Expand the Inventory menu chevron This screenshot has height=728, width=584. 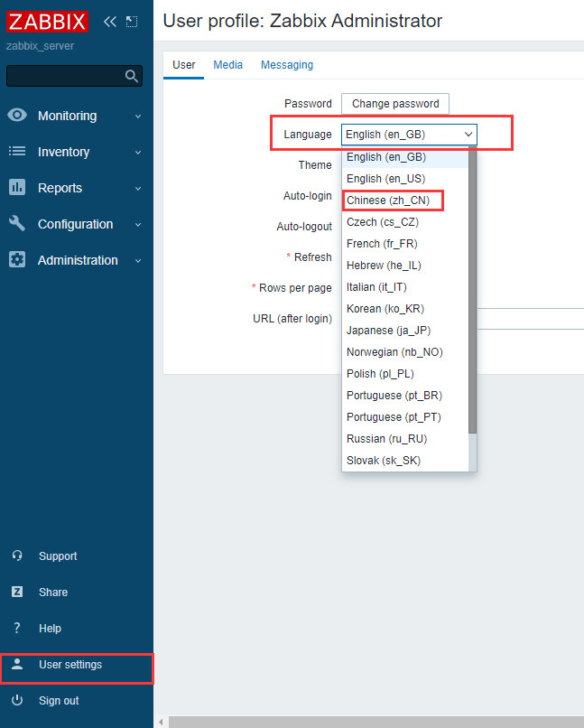tap(138, 153)
